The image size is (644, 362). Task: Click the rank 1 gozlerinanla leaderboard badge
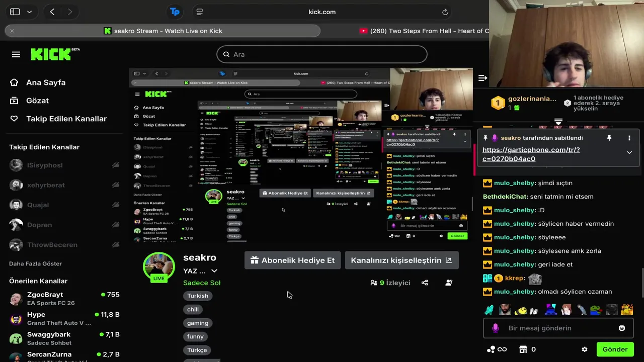tap(498, 103)
